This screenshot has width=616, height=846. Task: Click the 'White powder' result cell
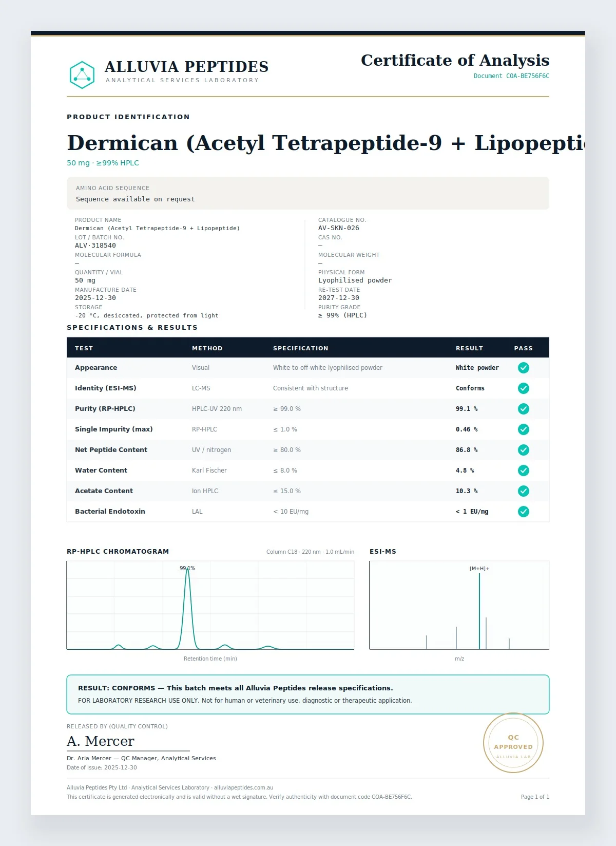point(477,368)
